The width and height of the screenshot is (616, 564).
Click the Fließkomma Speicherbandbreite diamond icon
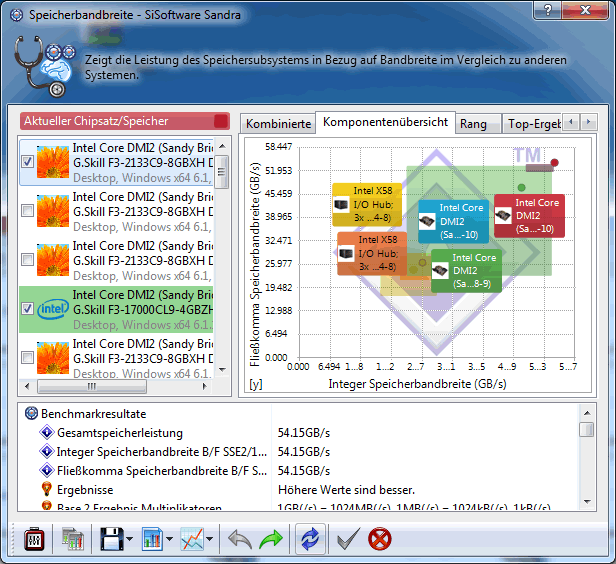[x=47, y=470]
